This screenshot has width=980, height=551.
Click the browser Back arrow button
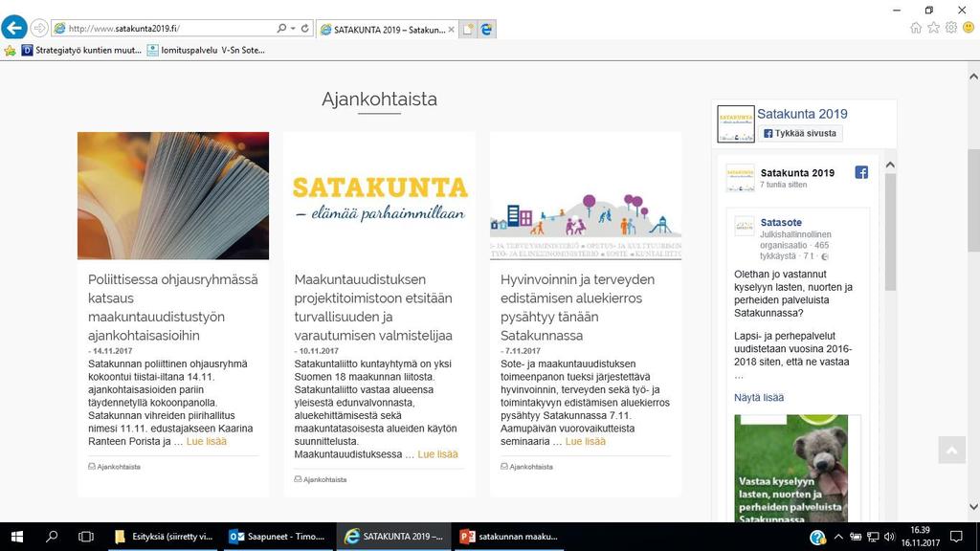coord(14,28)
